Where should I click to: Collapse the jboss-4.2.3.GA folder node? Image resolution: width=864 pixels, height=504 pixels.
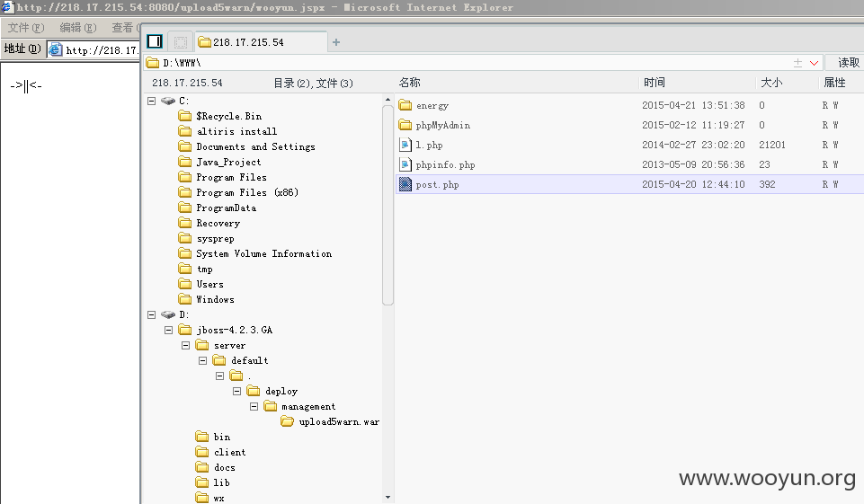click(169, 330)
